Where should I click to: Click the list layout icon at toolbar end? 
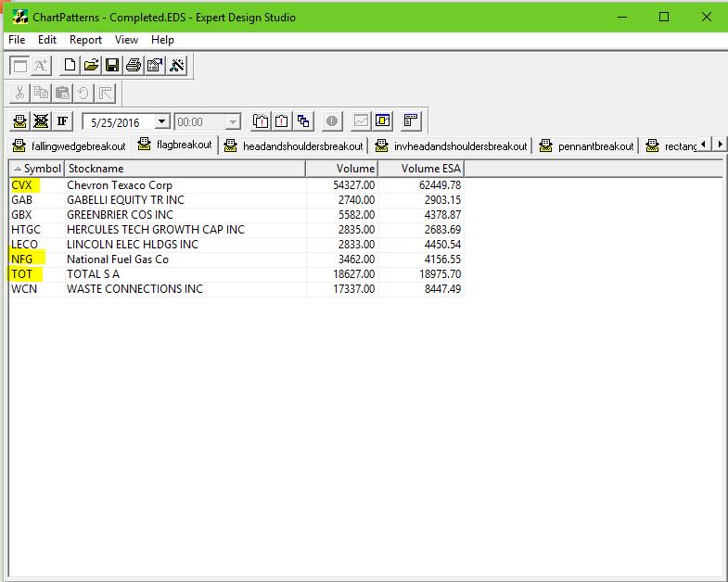(411, 121)
